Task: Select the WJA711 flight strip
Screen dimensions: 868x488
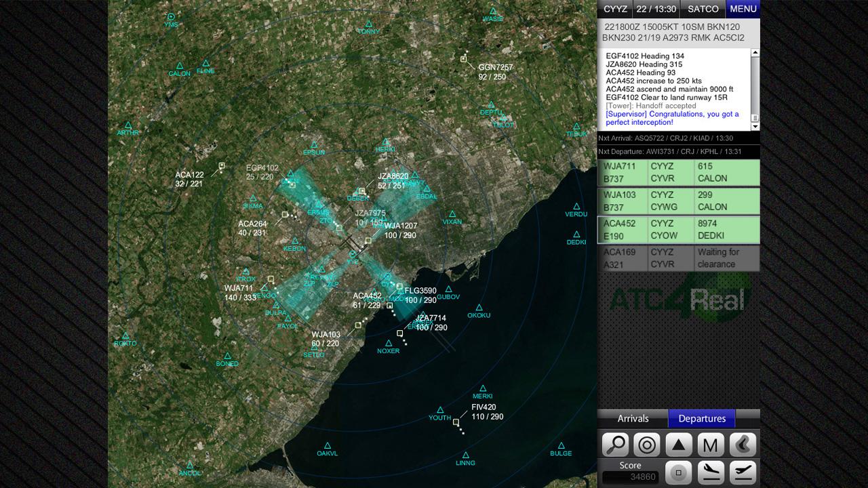Action: click(x=678, y=173)
